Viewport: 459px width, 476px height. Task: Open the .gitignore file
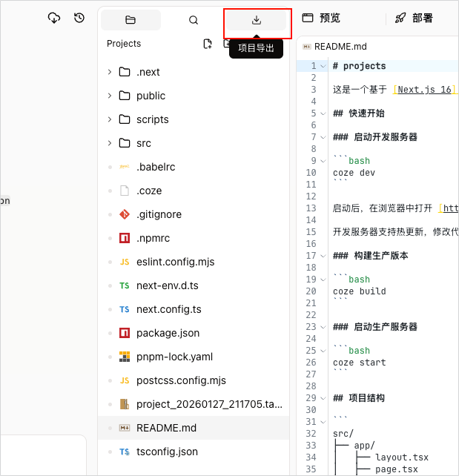[194, 214]
